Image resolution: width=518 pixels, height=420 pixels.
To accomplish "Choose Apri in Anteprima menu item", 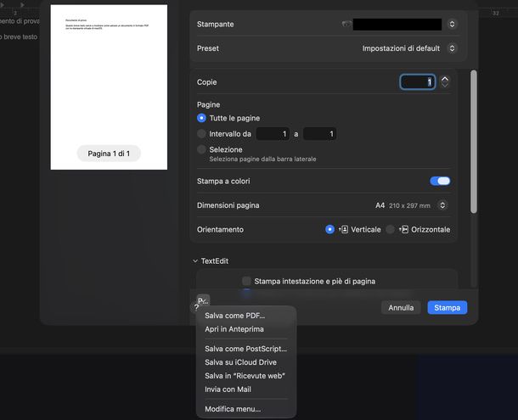I will click(246, 329).
